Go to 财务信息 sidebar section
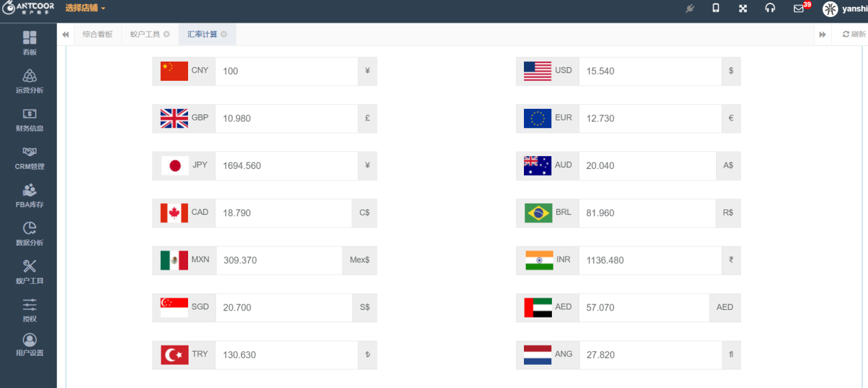 pos(29,114)
